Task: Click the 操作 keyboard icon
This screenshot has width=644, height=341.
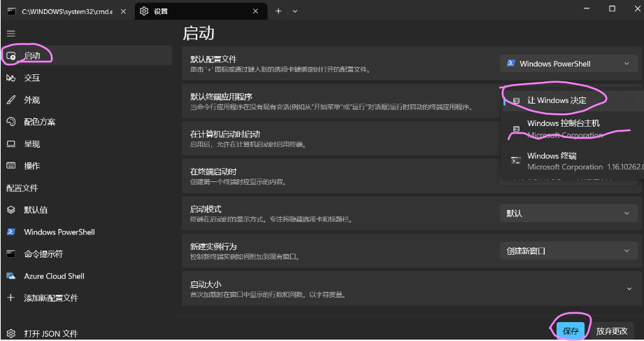Action: click(x=11, y=166)
